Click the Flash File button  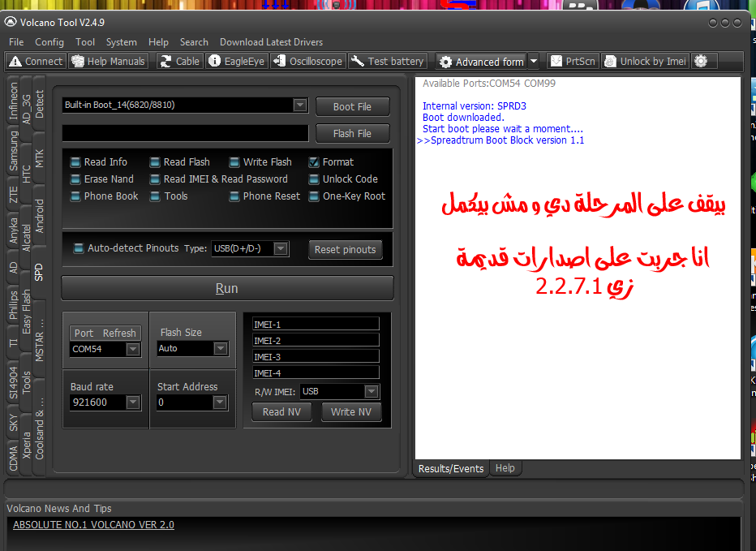[x=352, y=133]
